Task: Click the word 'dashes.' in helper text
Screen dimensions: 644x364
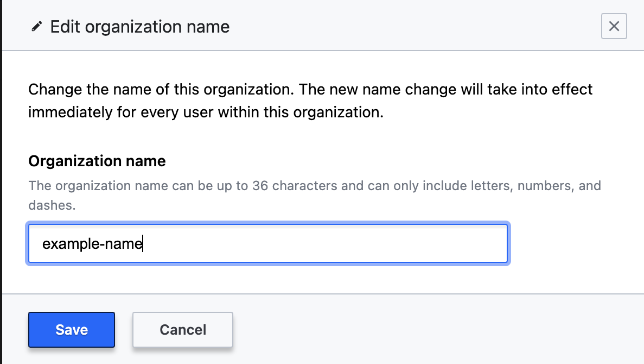Action: point(52,206)
